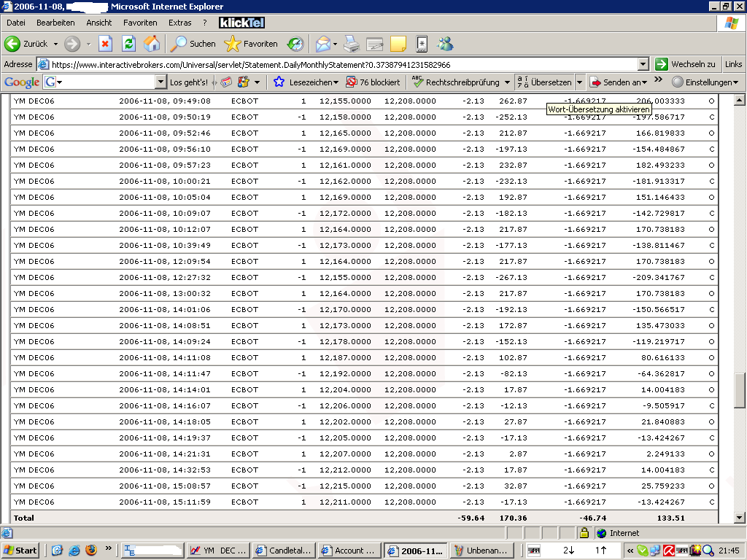The width and height of the screenshot is (747, 560).
Task: Open the Einstellungen dropdown in Google toolbar
Action: tap(705, 82)
